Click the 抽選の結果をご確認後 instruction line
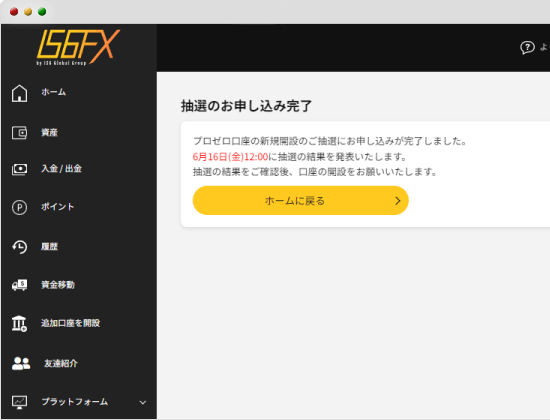 [315, 172]
